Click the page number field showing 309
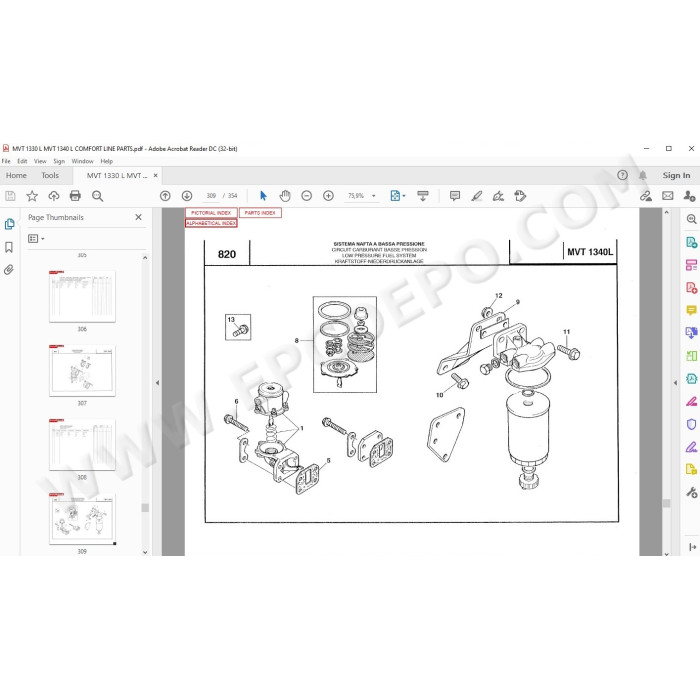The width and height of the screenshot is (700, 700). pyautogui.click(x=211, y=196)
